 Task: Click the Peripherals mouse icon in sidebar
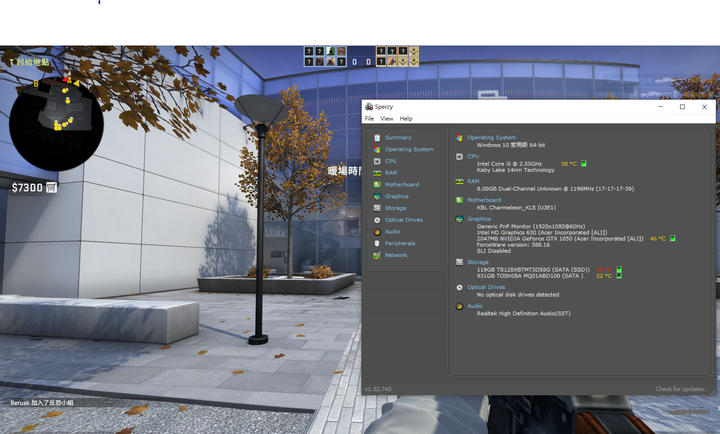click(x=377, y=243)
